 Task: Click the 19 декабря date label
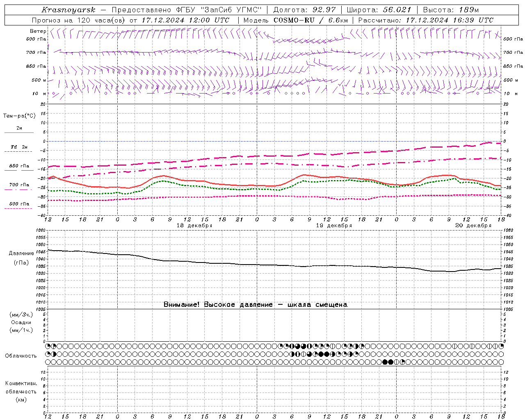click(x=333, y=226)
